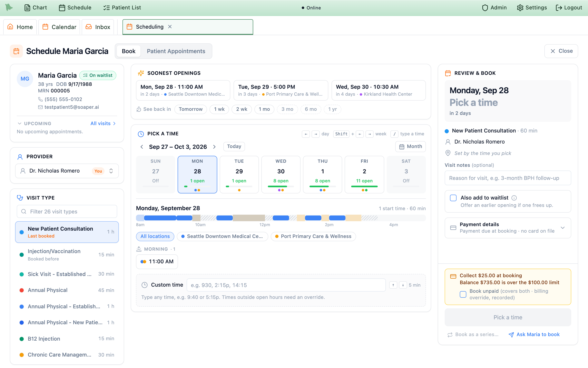Switch to the Home tab
The height and width of the screenshot is (368, 588).
tap(20, 27)
